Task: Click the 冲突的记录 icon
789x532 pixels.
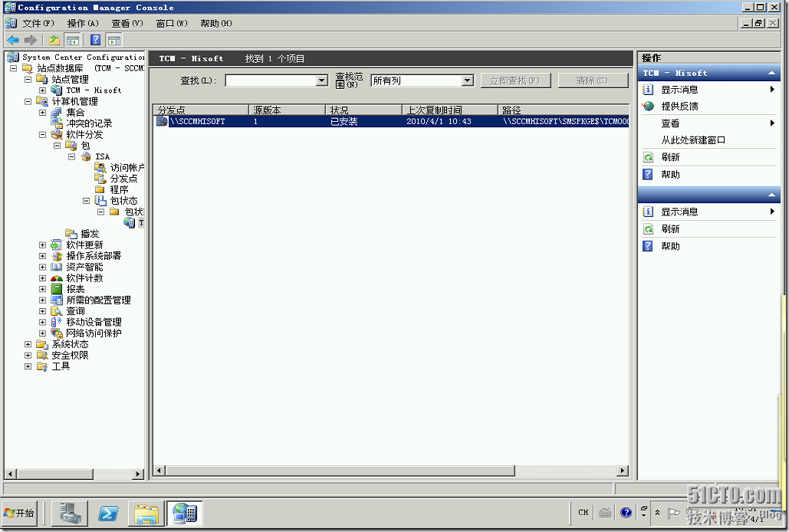Action: [x=57, y=123]
